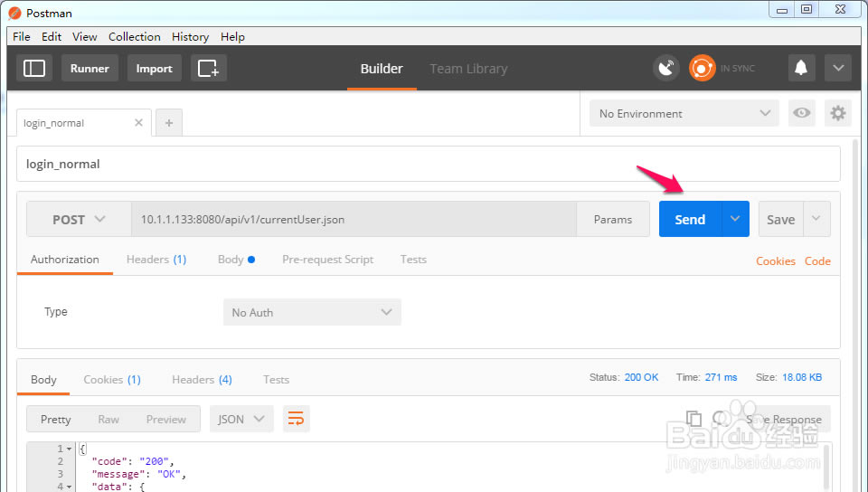
Task: Open the JSON format dropdown
Action: point(241,419)
